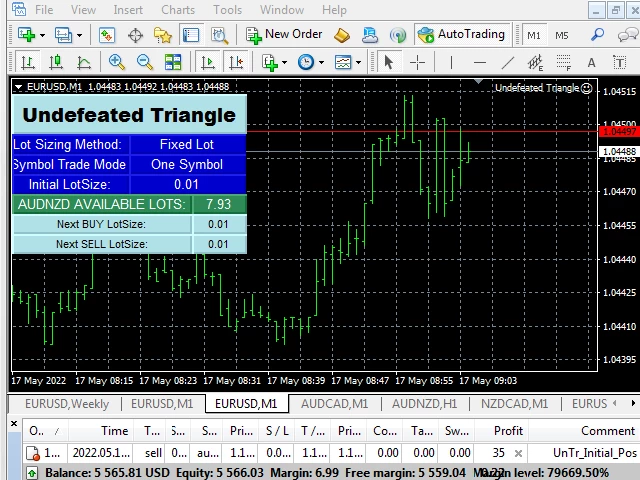
Task: Select the Crosshair tool
Action: coord(417,62)
